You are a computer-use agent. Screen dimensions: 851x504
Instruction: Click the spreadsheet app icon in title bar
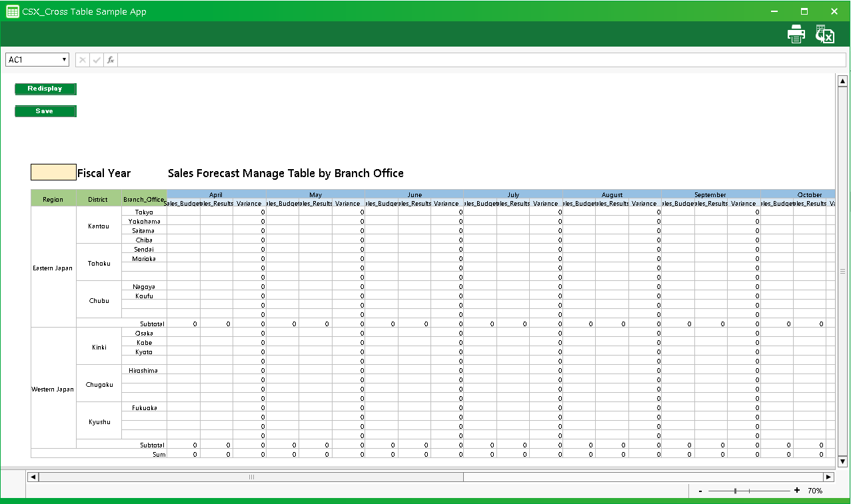tap(12, 11)
